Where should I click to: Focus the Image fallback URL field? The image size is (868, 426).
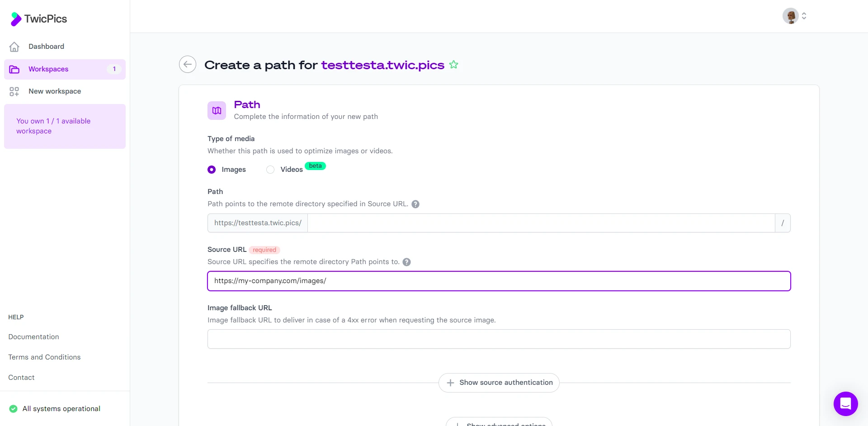click(499, 339)
